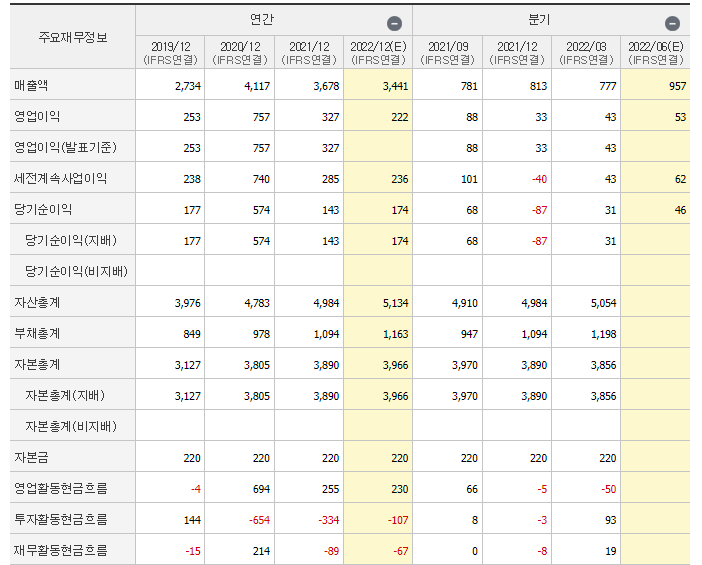Click the 849 total liabilities value

(x=192, y=334)
